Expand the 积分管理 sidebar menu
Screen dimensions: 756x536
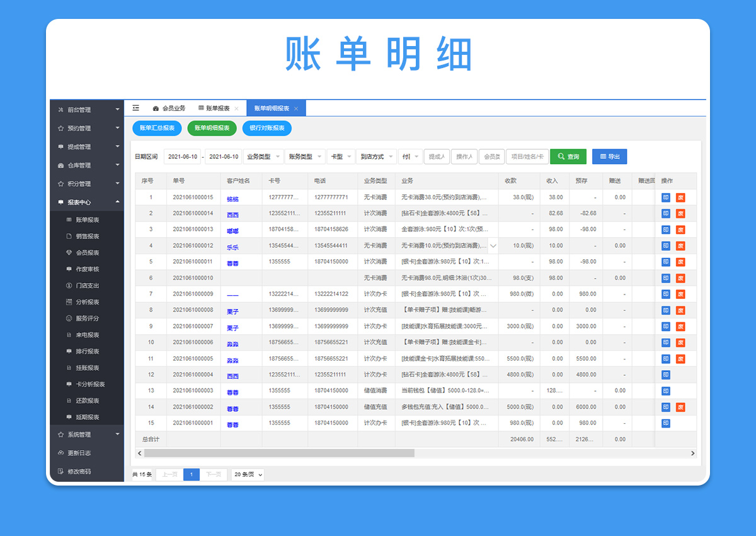87,184
